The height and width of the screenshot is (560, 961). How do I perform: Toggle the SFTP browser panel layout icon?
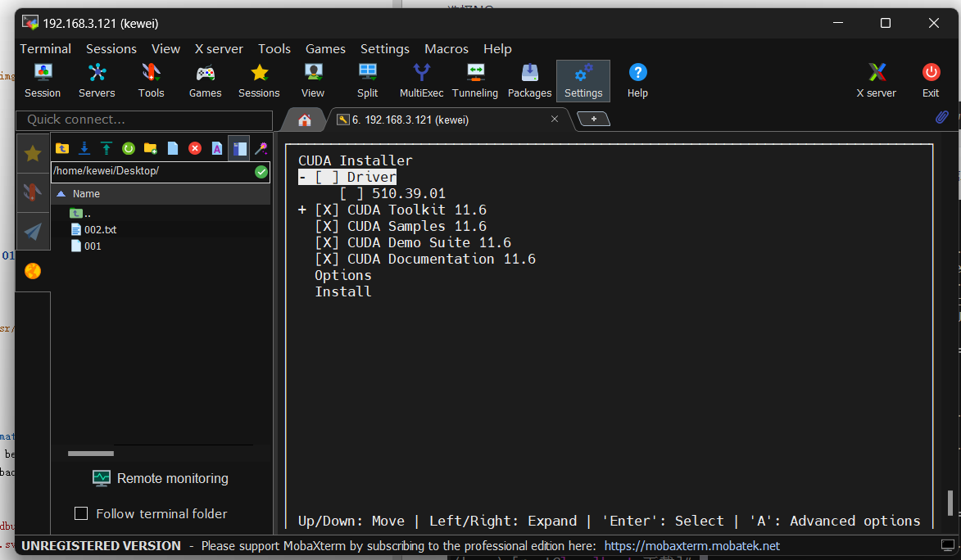[x=240, y=148]
